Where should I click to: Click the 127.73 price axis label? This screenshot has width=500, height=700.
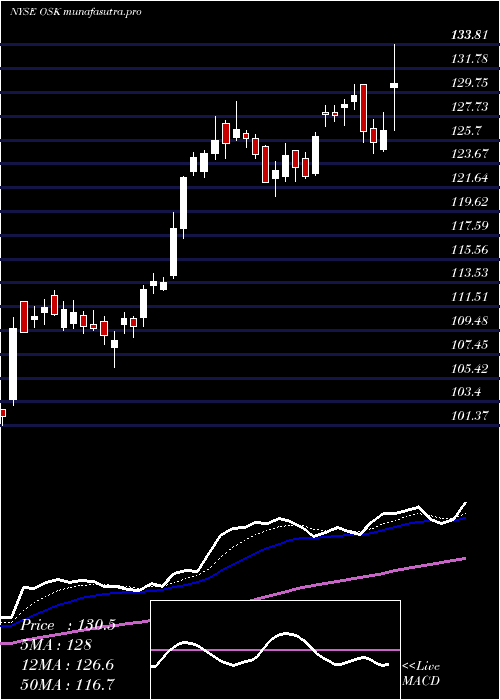(469, 106)
